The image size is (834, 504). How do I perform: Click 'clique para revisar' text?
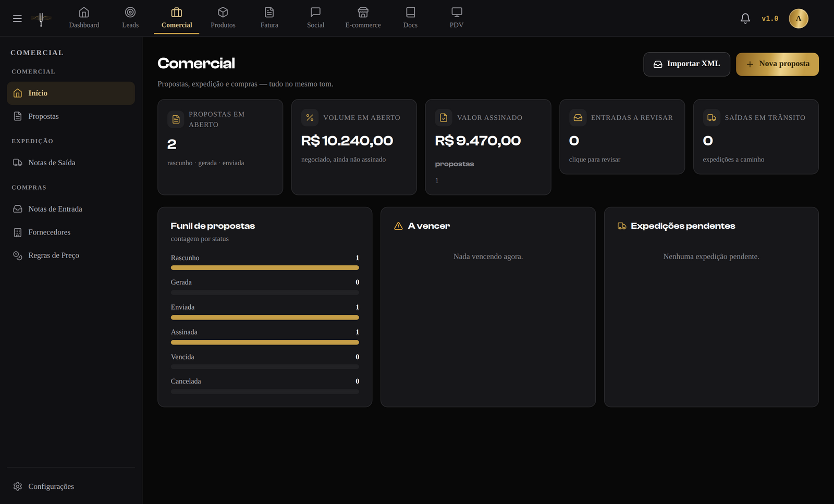pyautogui.click(x=595, y=159)
